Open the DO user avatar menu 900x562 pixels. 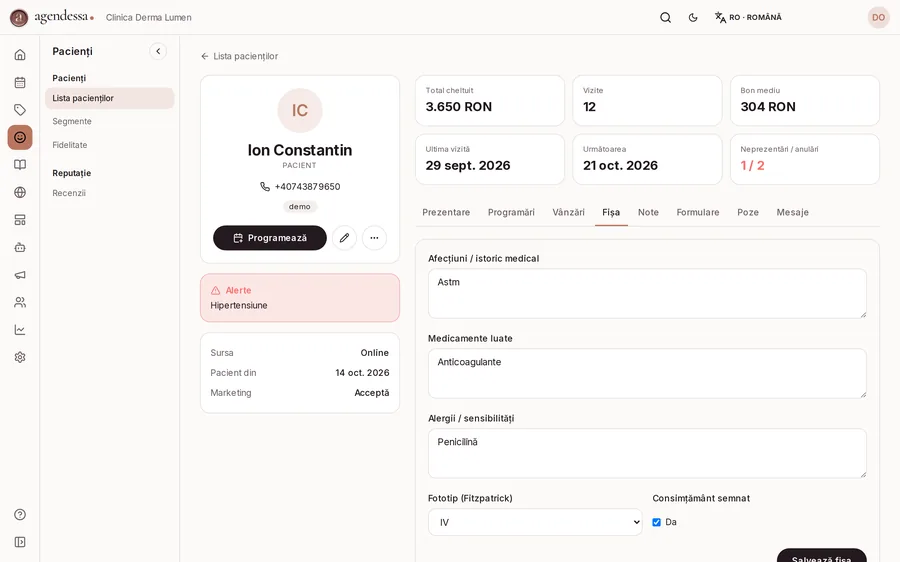tap(878, 17)
